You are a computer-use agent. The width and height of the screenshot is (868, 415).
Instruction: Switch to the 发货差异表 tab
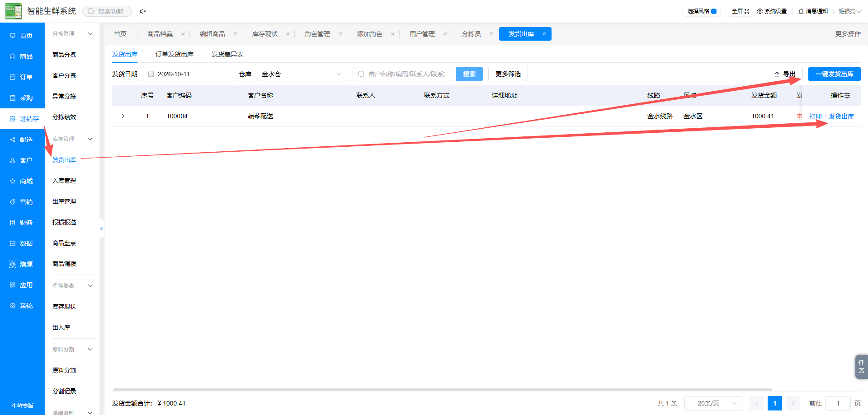227,54
